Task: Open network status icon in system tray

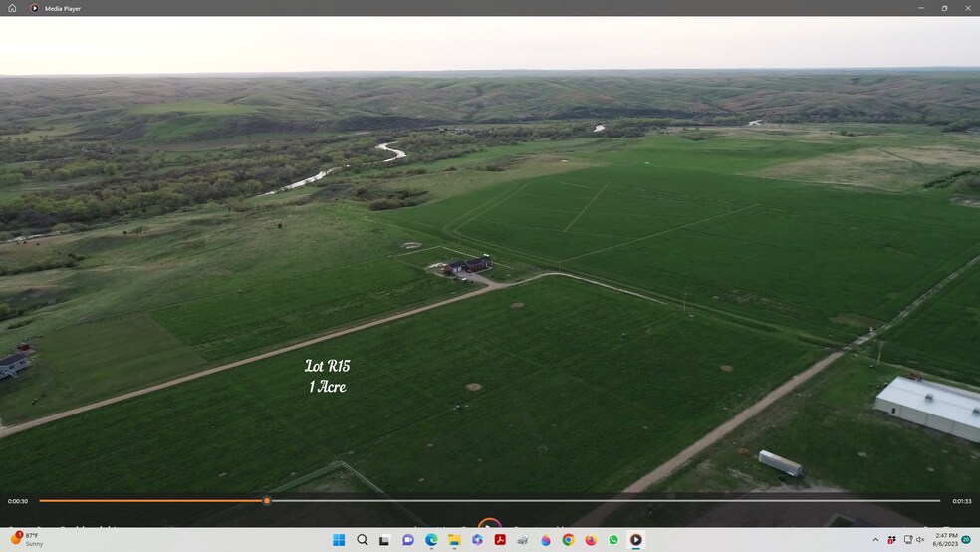Action: coord(908,540)
